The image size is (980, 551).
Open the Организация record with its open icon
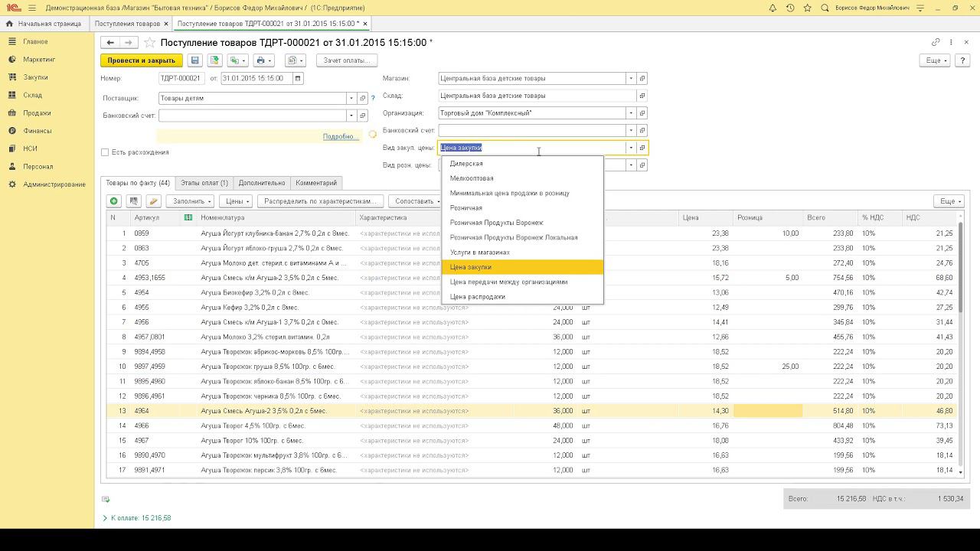click(642, 113)
